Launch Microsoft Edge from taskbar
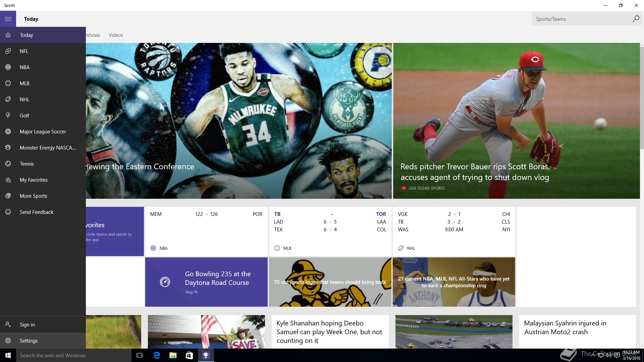Image resolution: width=644 pixels, height=362 pixels. (x=156, y=355)
